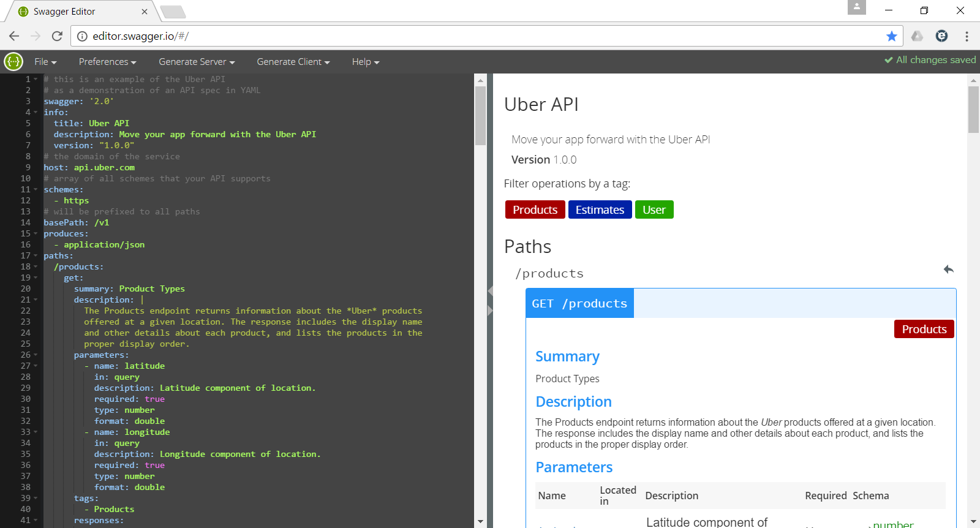Open the File menu
This screenshot has height=528, width=980.
(x=45, y=62)
